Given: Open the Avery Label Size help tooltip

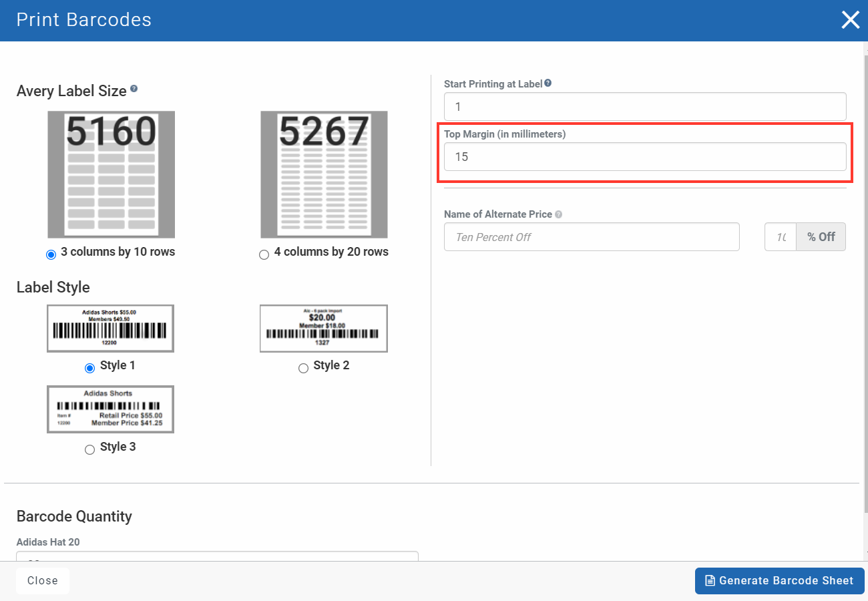Looking at the screenshot, I should point(134,87).
